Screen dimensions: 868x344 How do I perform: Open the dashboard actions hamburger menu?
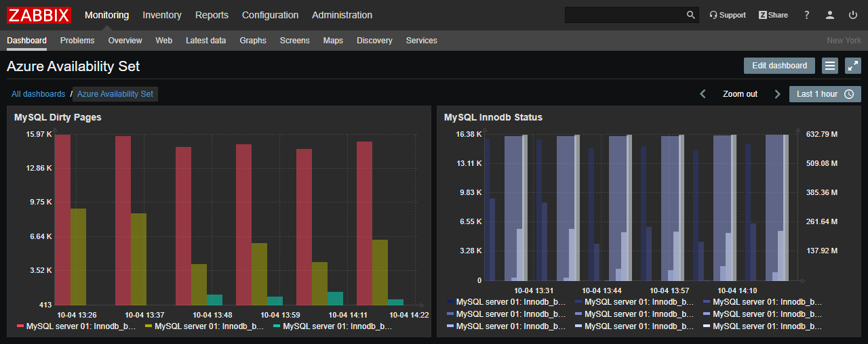[x=830, y=66]
